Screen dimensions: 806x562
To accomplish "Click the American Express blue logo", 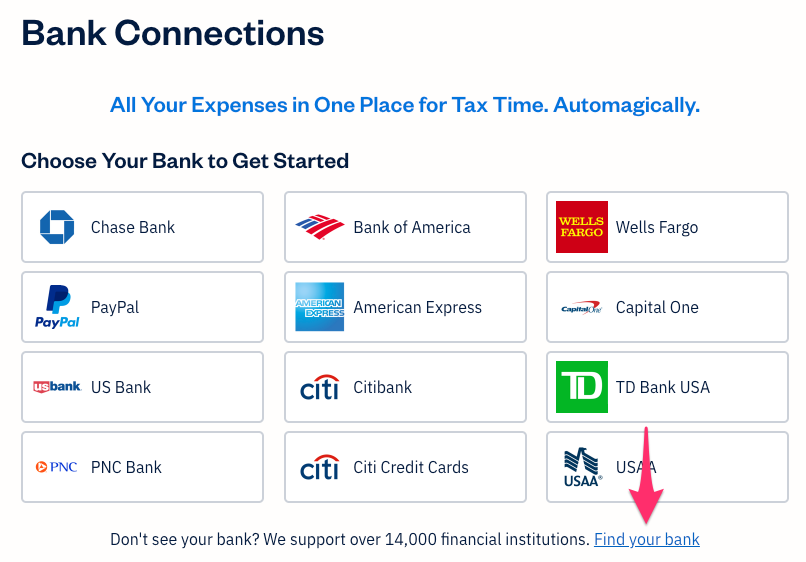I will [x=320, y=307].
